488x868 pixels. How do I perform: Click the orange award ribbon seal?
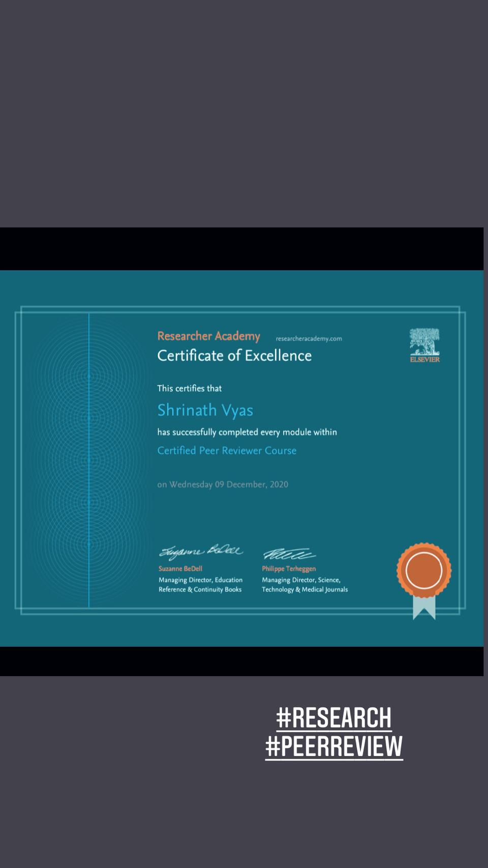tap(424, 581)
